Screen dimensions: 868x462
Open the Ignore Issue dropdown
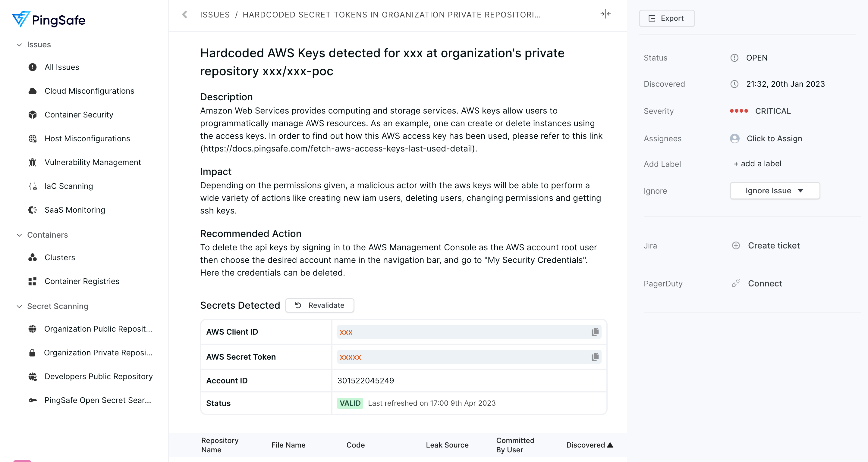click(774, 191)
